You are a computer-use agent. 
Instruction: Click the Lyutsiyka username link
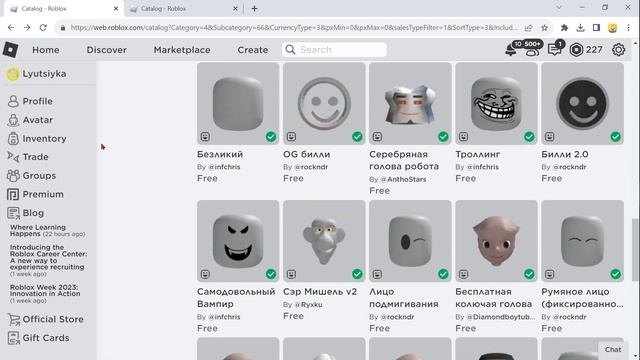coord(44,74)
